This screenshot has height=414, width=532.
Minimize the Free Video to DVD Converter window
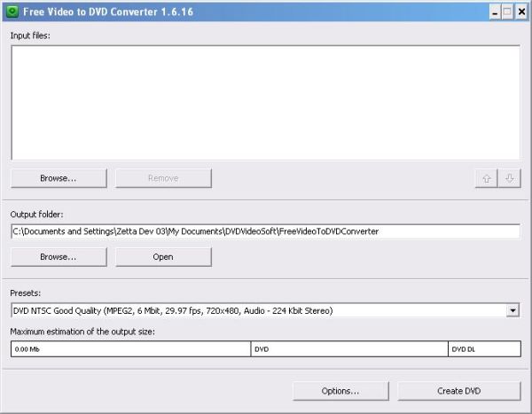click(494, 12)
